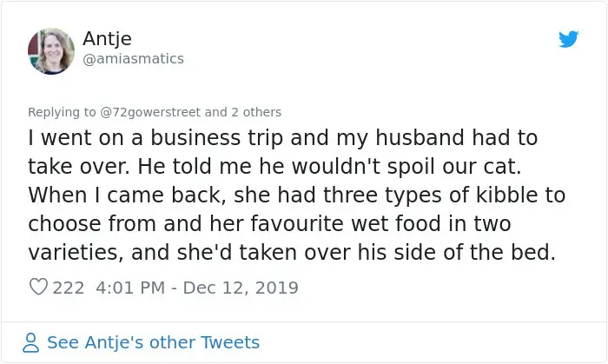Click the person icon in the footer

tap(32, 342)
